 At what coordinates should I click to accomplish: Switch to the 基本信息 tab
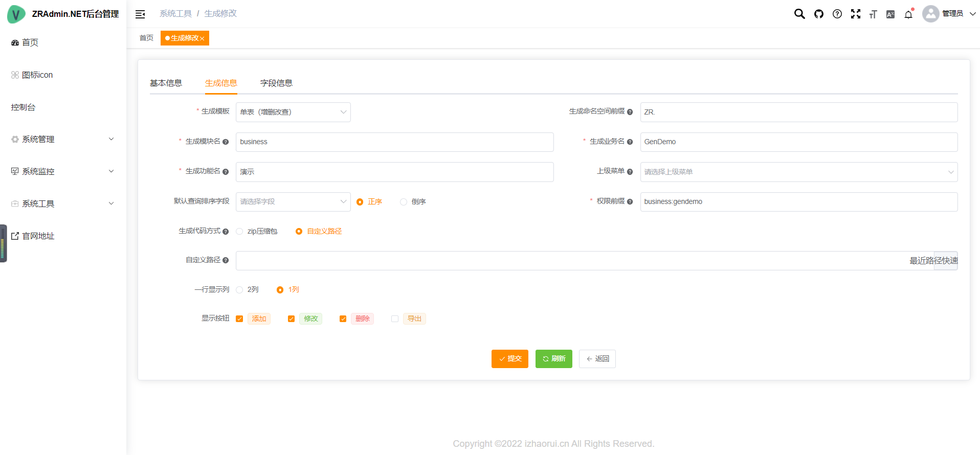click(166, 83)
